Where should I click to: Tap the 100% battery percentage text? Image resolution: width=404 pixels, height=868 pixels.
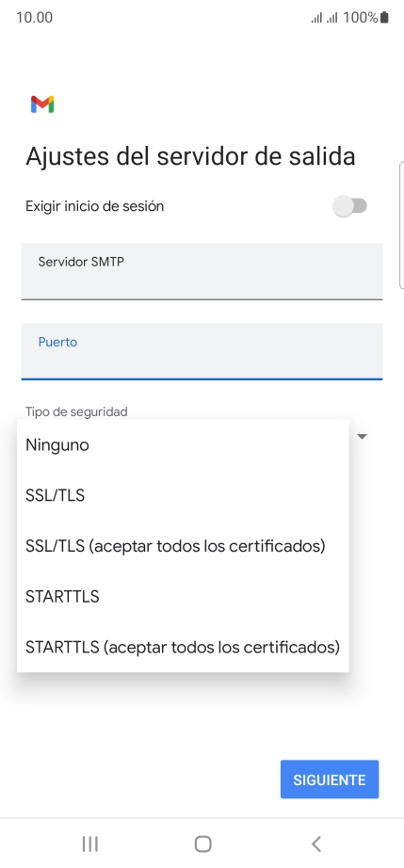(x=361, y=18)
